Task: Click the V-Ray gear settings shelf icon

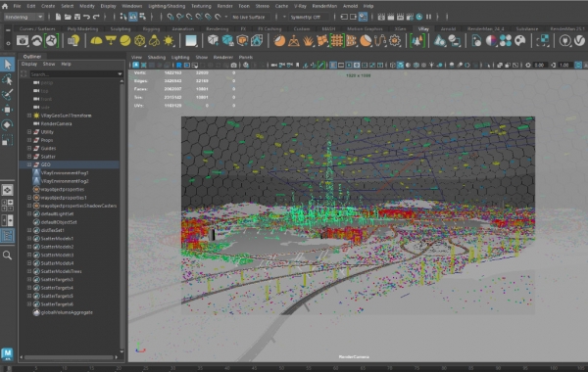Action: (x=395, y=41)
